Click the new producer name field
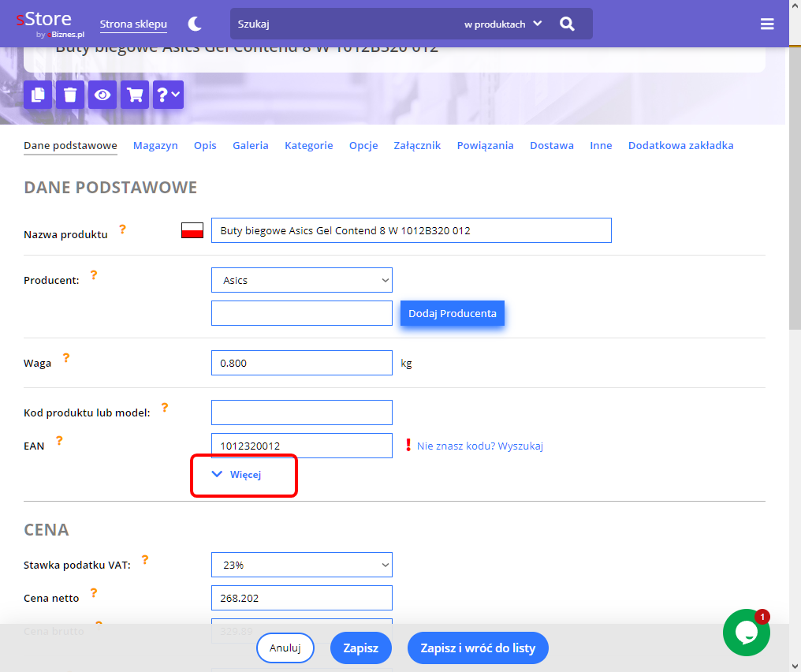The image size is (801, 672). 302,313
